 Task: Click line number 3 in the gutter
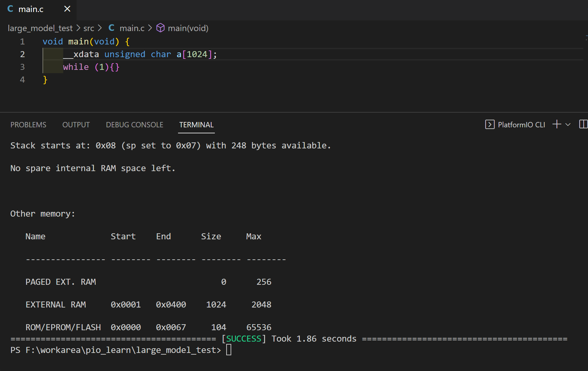[x=22, y=67]
